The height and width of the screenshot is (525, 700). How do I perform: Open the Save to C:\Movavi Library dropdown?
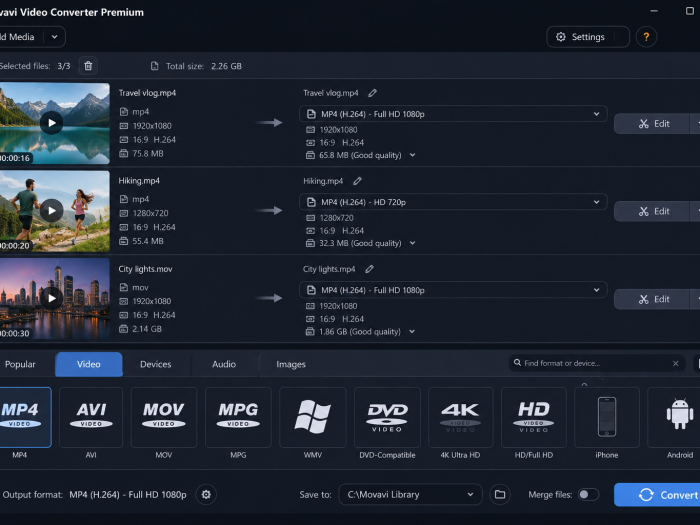[410, 495]
